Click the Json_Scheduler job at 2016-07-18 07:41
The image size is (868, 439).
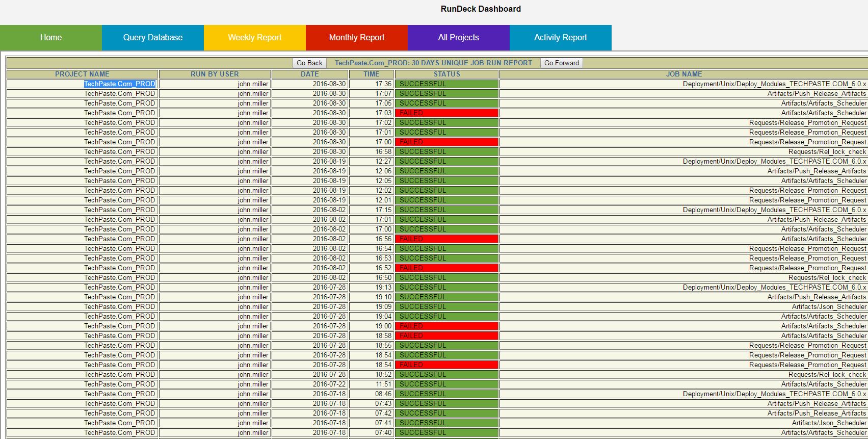pos(829,423)
